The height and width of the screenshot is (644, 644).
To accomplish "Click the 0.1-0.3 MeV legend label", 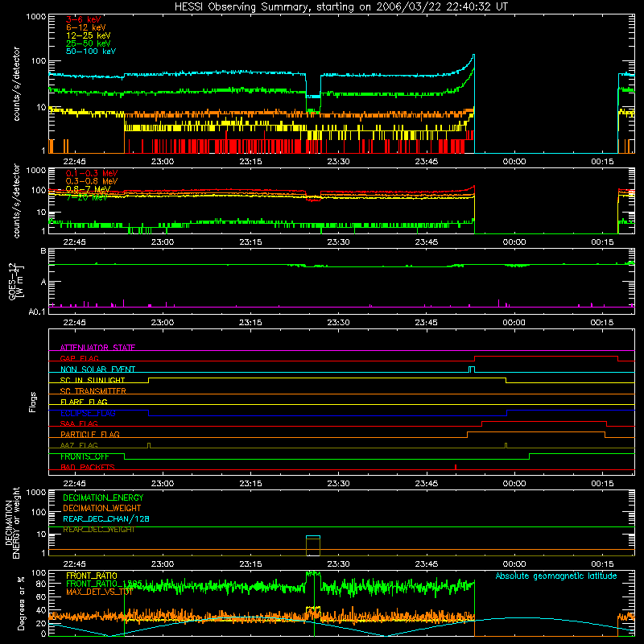I will [92, 173].
